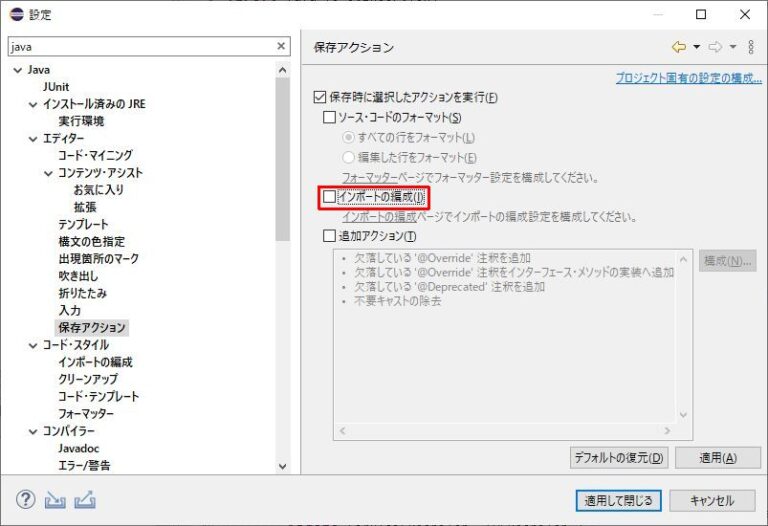
Task: Select JUnit in the tree
Action: 56,87
